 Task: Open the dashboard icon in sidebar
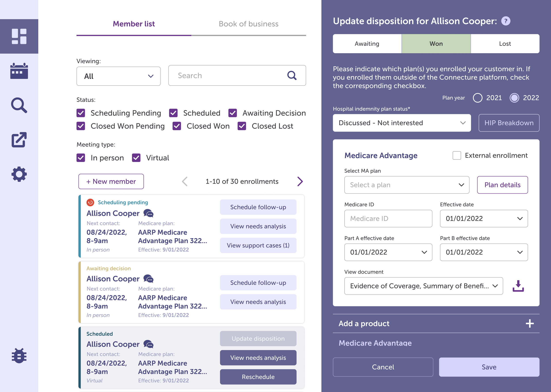tap(19, 36)
